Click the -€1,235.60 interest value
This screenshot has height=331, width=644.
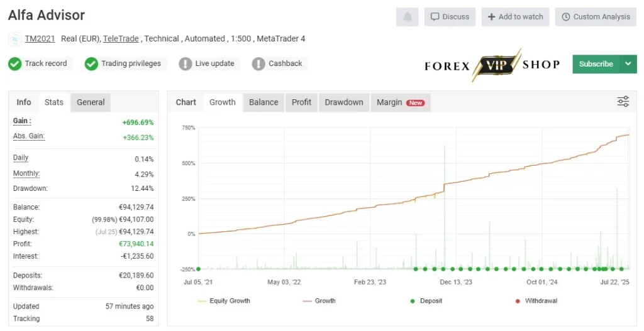pyautogui.click(x=137, y=256)
